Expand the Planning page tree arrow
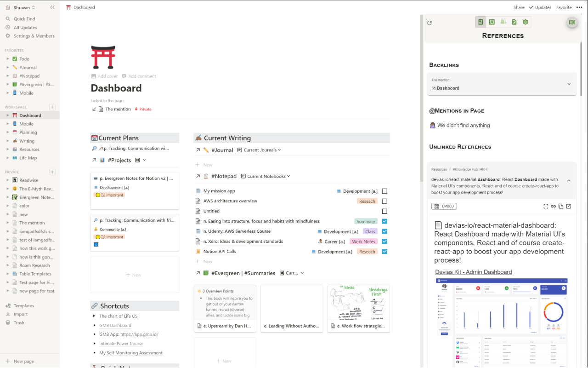Viewport: 588px width, 368px height. point(8,132)
